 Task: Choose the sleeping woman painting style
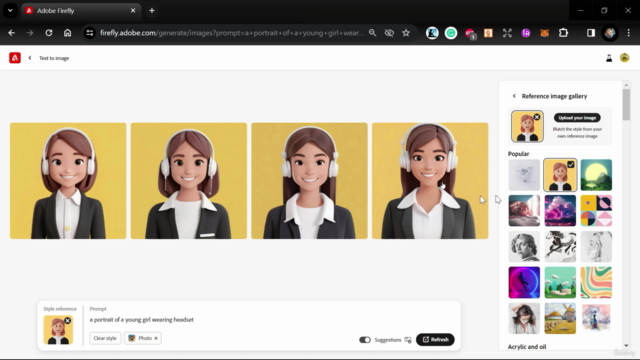coord(524,211)
